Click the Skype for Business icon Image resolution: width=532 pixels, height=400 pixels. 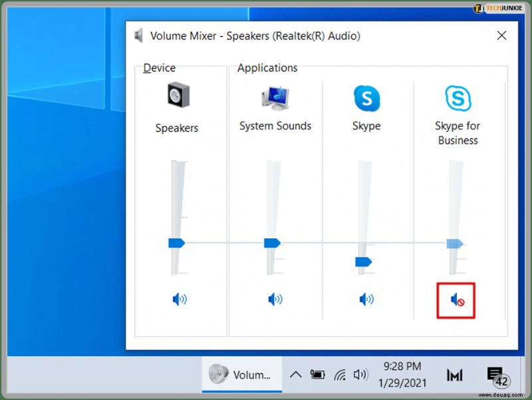pos(458,98)
